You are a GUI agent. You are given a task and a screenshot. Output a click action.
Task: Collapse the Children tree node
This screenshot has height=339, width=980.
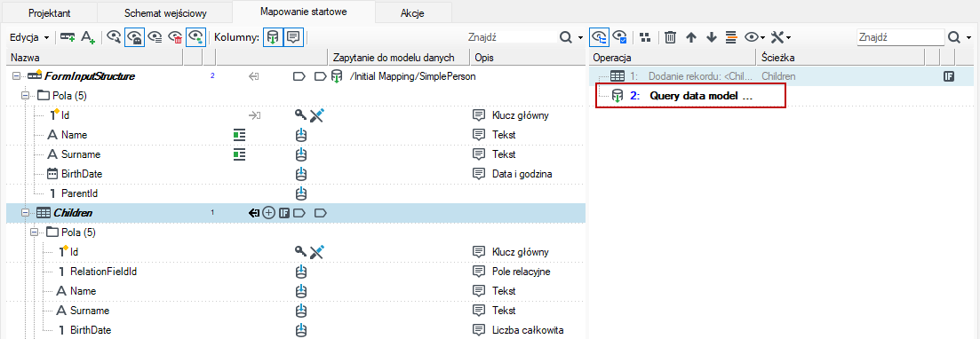(x=26, y=213)
